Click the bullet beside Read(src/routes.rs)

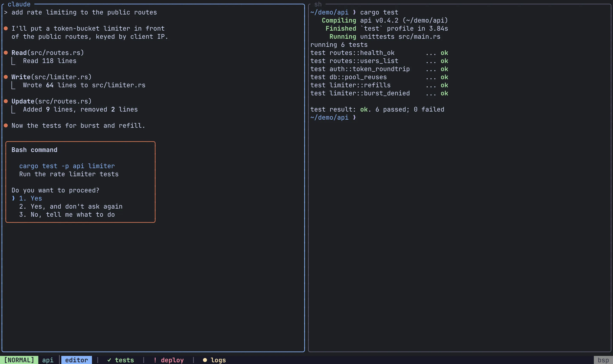click(x=6, y=53)
